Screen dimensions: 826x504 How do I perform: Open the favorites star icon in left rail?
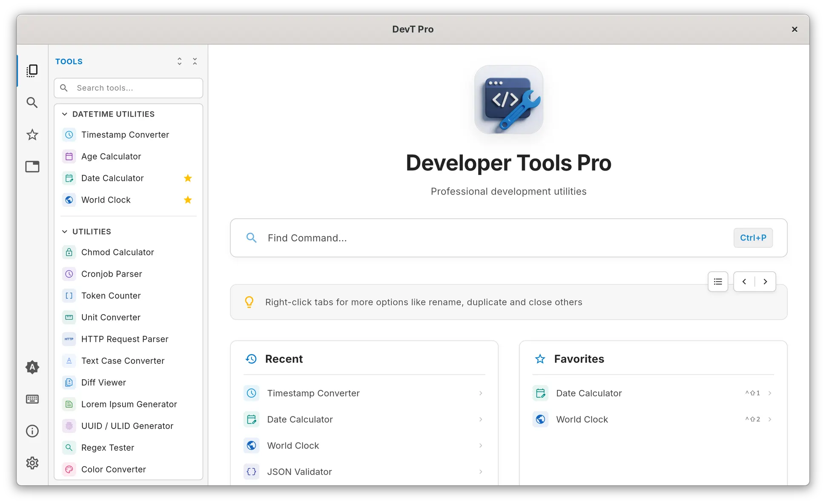point(32,135)
